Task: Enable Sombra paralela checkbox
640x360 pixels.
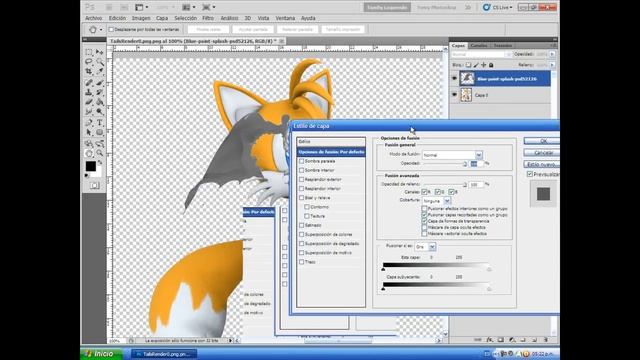Action: [301, 161]
